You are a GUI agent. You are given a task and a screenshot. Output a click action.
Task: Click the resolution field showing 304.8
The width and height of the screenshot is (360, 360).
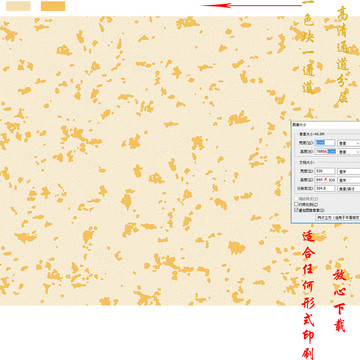pos(325,188)
